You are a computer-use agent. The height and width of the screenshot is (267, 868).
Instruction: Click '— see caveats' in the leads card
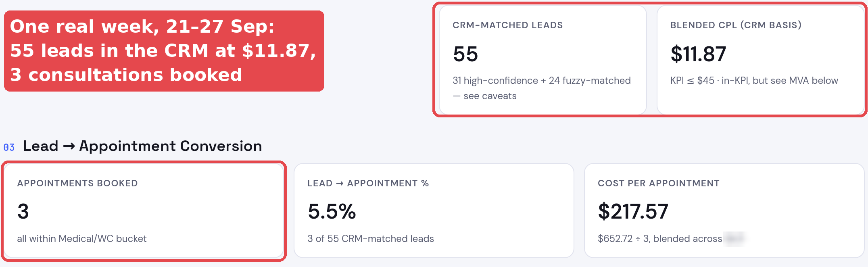click(484, 96)
